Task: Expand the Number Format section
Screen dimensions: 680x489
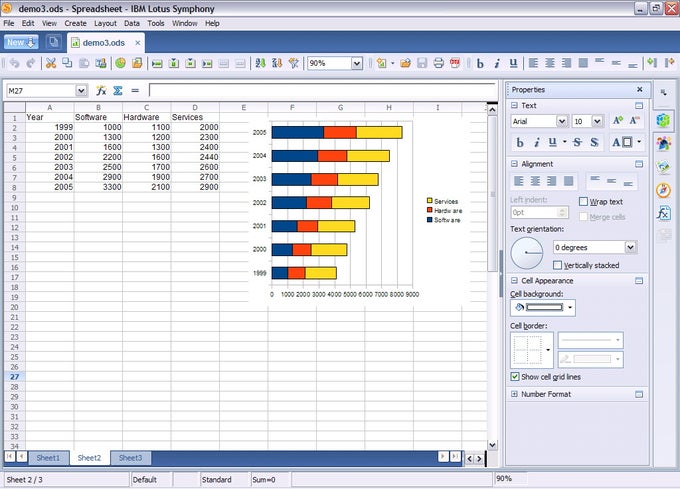Action: 514,394
